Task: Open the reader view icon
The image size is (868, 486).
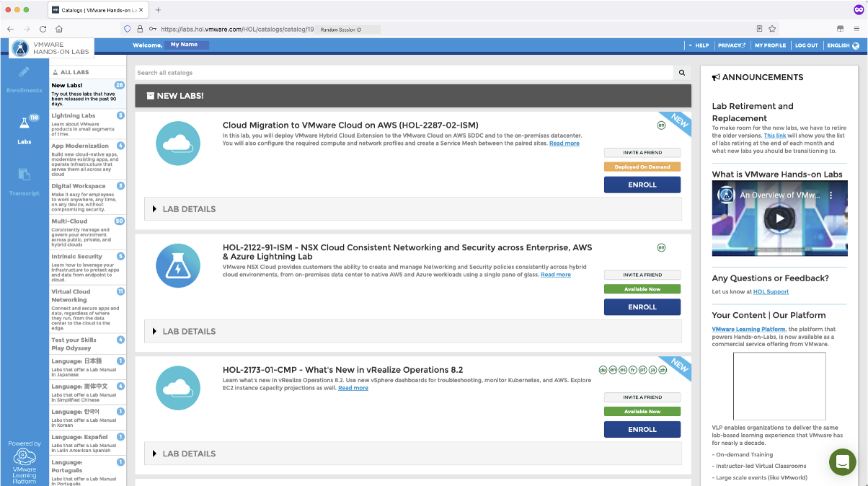Action: pyautogui.click(x=759, y=29)
